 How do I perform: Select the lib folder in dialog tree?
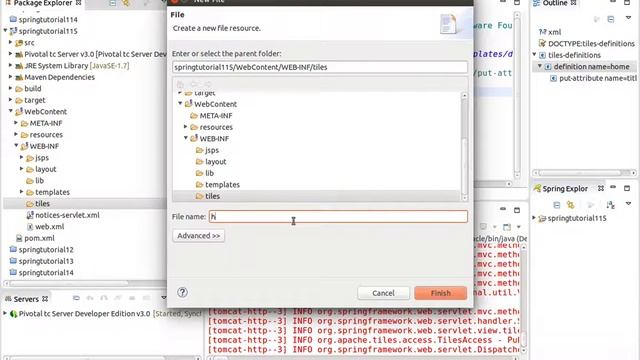coord(209,173)
